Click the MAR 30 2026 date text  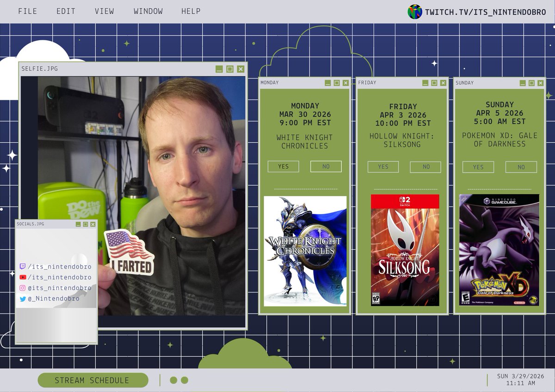click(305, 115)
